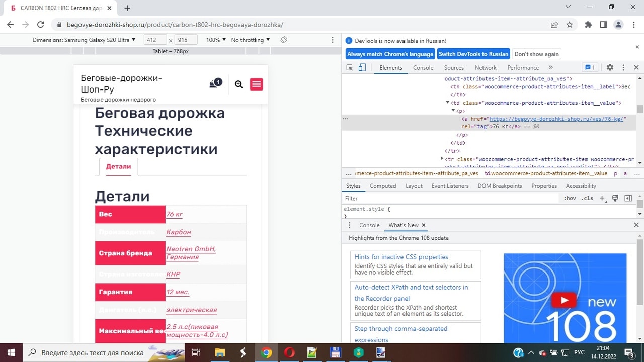
Task: Click the site search magnifier icon
Action: pyautogui.click(x=239, y=84)
